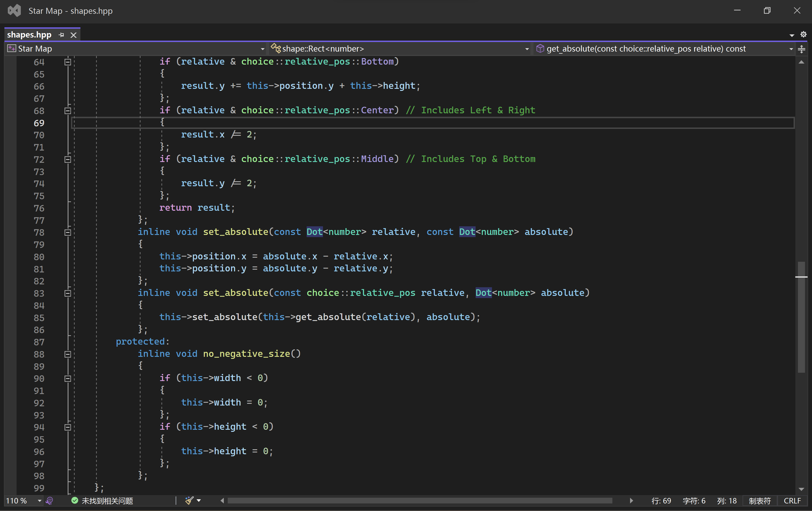Click the 未找到相关问题 status text

(x=107, y=501)
